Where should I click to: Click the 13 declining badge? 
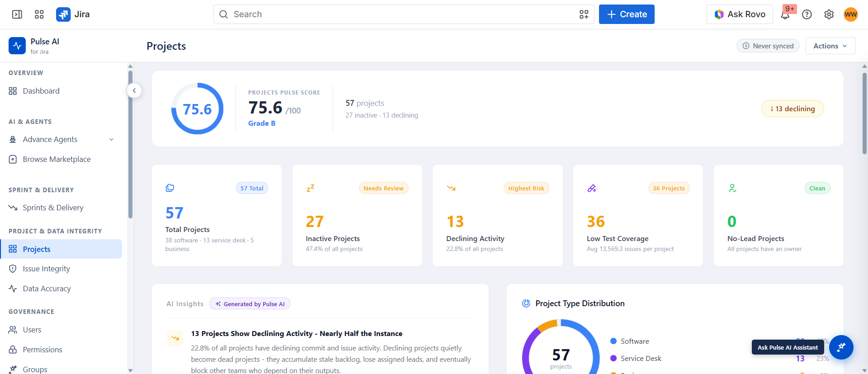(793, 109)
